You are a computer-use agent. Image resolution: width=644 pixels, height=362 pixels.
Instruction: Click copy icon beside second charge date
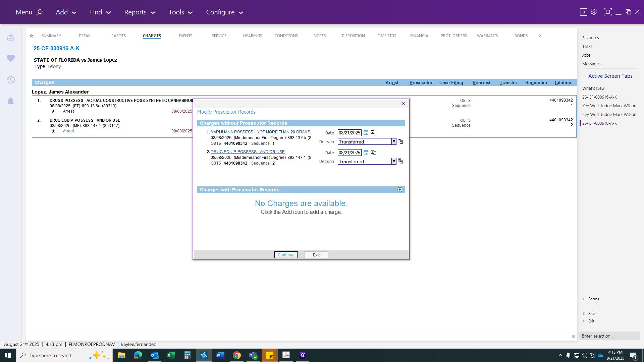pyautogui.click(x=373, y=153)
